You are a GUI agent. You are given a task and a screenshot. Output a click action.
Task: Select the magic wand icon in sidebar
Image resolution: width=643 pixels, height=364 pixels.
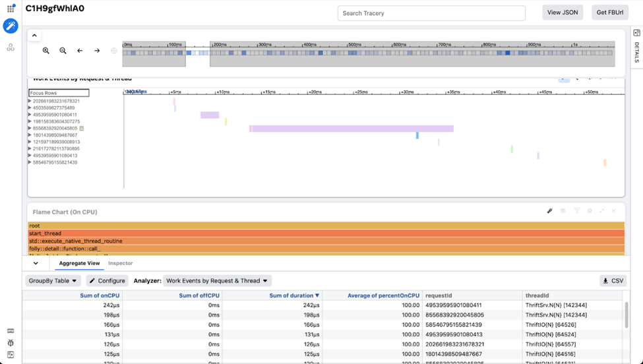tap(11, 26)
